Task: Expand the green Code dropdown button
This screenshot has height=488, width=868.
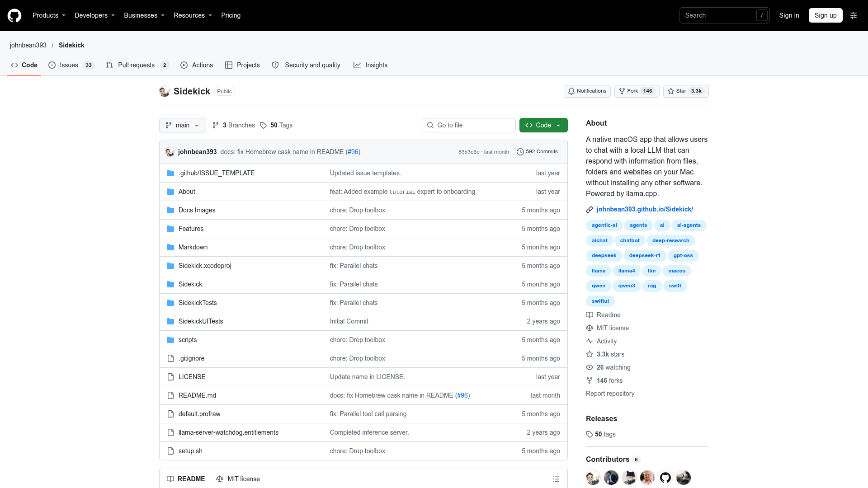Action: [x=543, y=125]
